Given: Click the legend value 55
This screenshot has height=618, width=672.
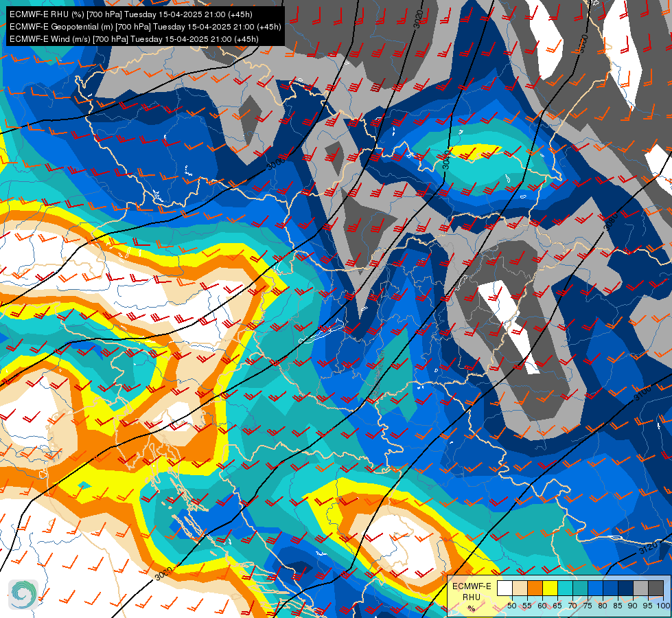Looking at the screenshot, I should [526, 606].
